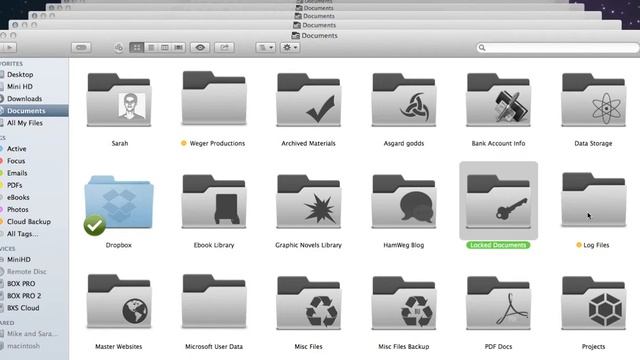Select the Asgard godds folder icon

pyautogui.click(x=404, y=100)
